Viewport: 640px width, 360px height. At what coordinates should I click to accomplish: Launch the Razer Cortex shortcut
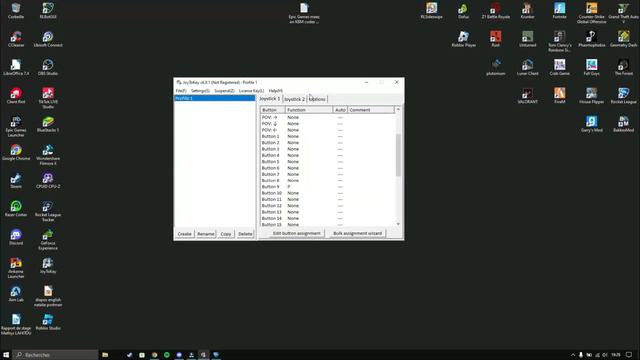point(16,209)
